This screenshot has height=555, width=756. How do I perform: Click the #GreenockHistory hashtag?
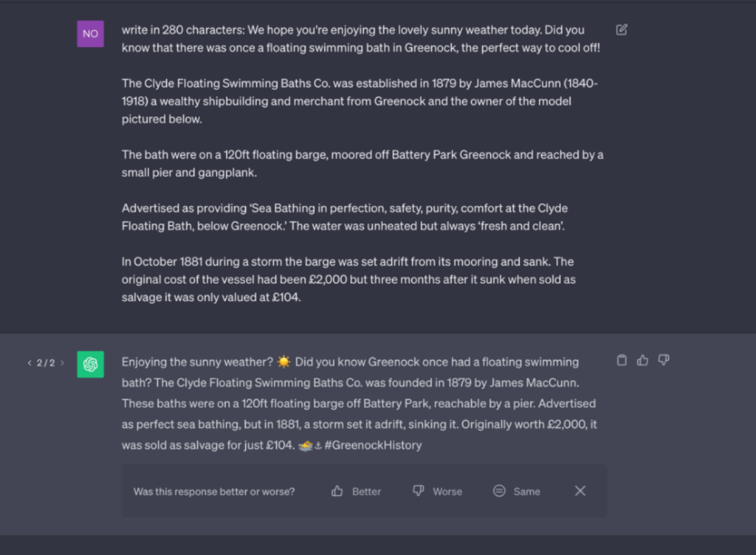373,446
